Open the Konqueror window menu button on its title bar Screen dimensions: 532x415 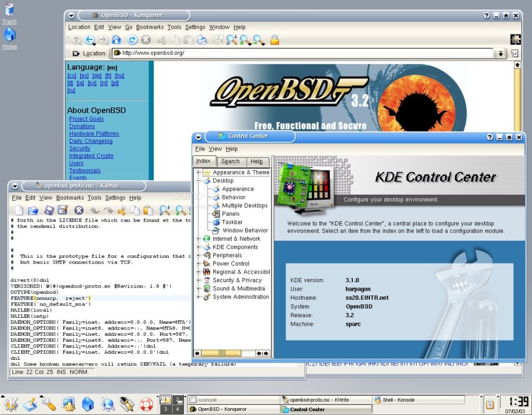pos(71,15)
